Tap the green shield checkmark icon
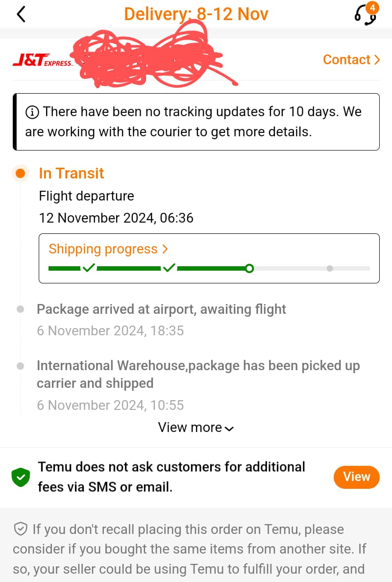Image resolution: width=392 pixels, height=582 pixels. (20, 477)
